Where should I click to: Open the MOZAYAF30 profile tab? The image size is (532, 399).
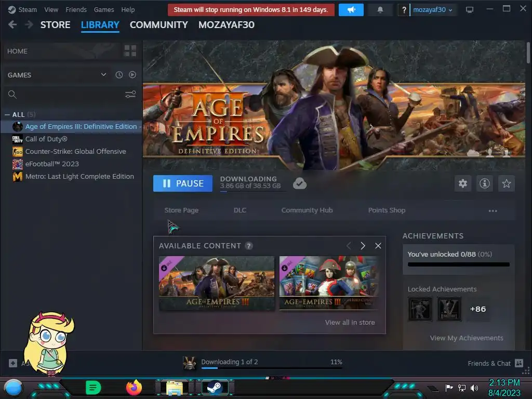pos(227,25)
